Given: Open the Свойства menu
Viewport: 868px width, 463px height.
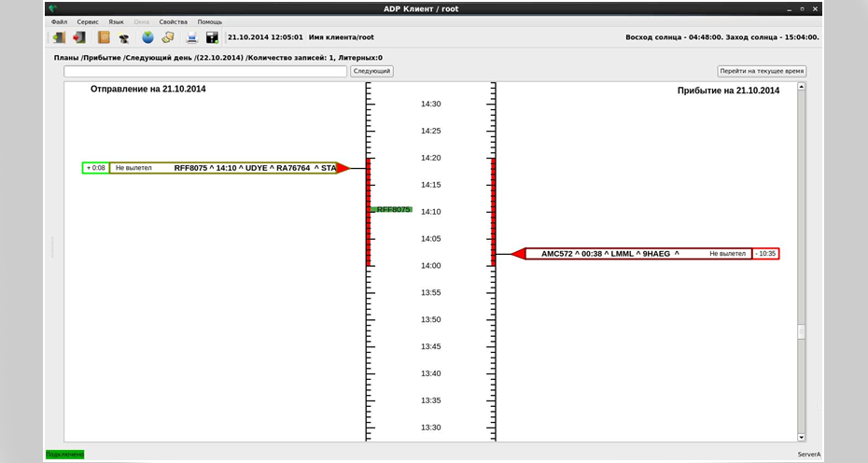Looking at the screenshot, I should click(173, 21).
